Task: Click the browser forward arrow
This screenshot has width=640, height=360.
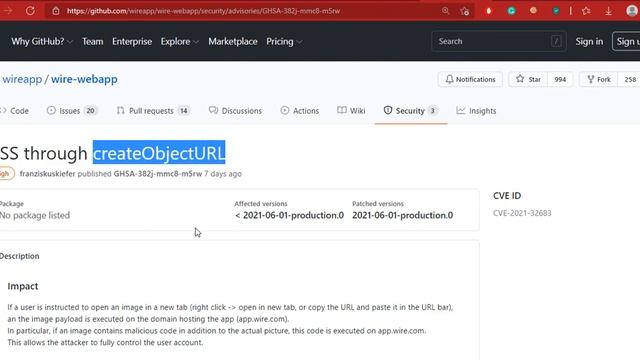Action: point(7,11)
